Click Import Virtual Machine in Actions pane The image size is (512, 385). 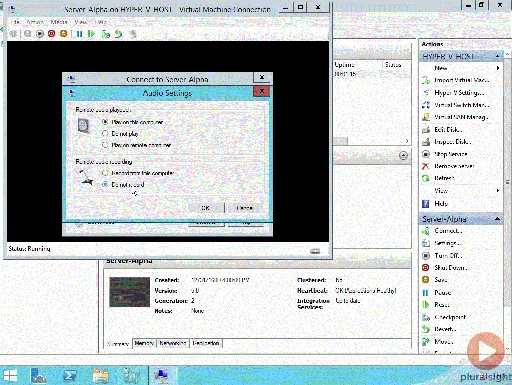462,80
